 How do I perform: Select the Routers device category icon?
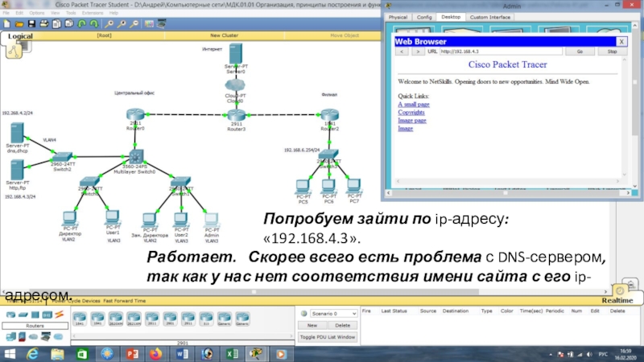coord(10,315)
